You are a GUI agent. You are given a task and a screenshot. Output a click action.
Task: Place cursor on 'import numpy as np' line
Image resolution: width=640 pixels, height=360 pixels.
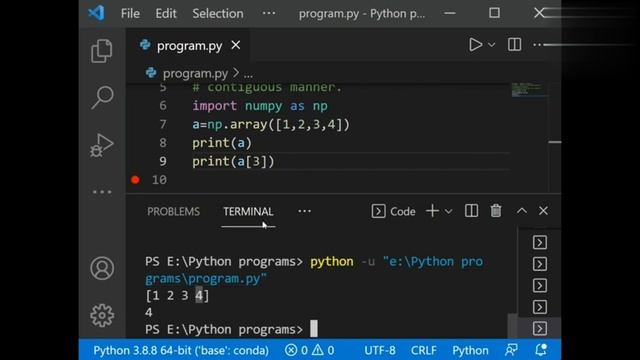[x=260, y=106]
